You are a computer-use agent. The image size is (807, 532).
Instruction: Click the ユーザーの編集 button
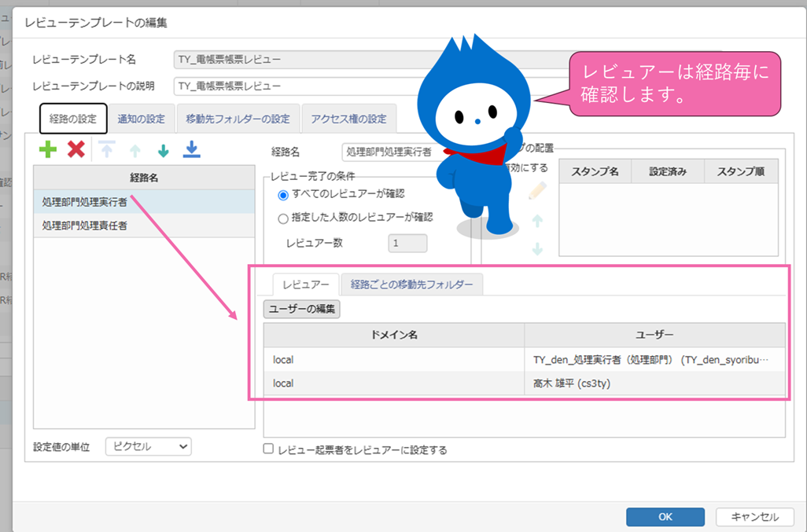coord(302,310)
